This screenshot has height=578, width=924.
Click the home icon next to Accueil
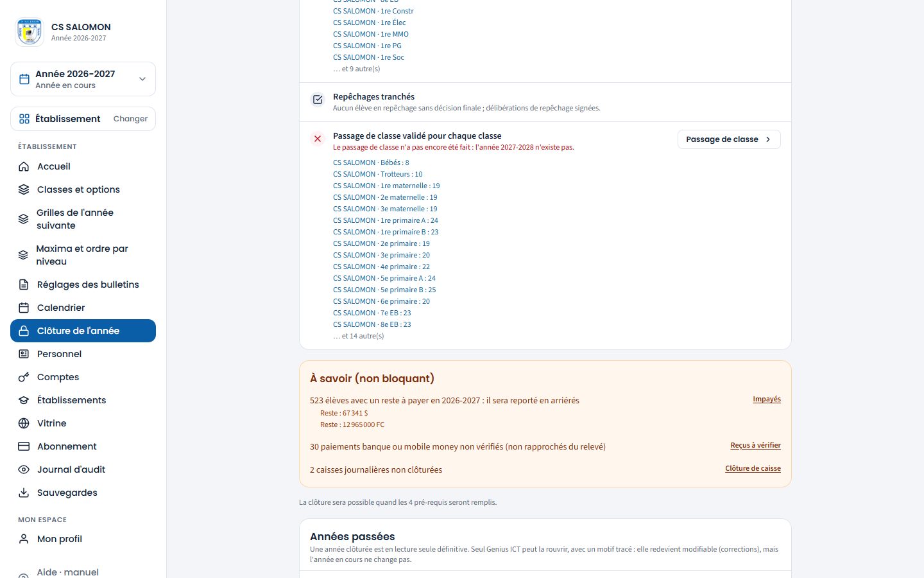point(24,166)
